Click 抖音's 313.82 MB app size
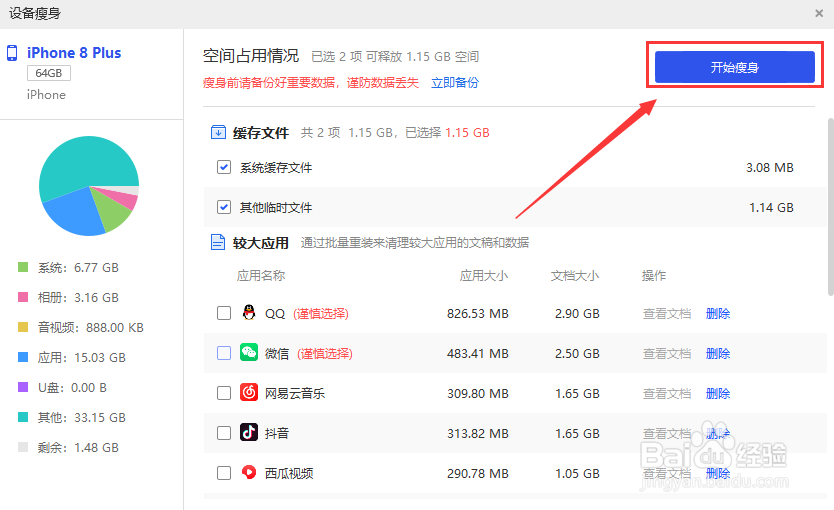Image resolution: width=834 pixels, height=510 pixels. tap(478, 433)
